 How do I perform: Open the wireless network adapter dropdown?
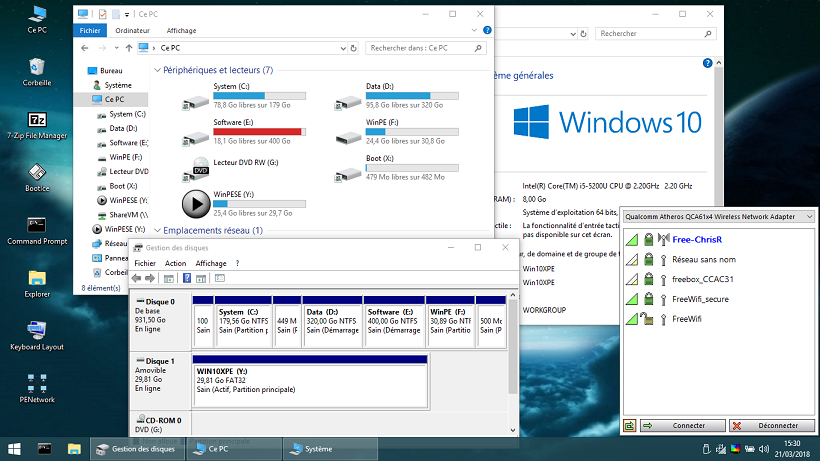point(810,216)
